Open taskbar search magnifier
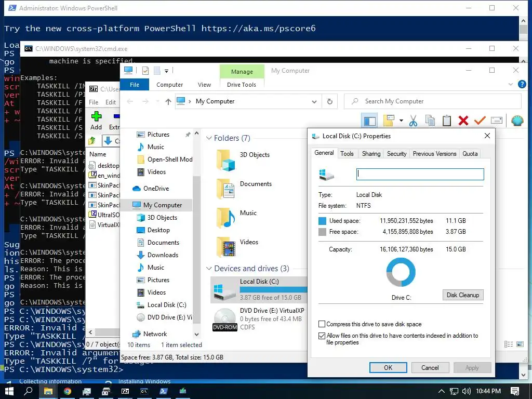The image size is (532, 399). [x=29, y=391]
